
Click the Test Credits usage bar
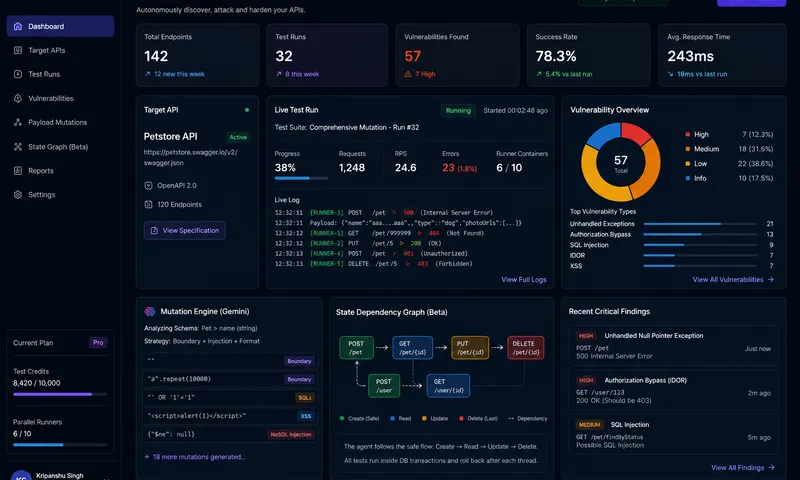(x=60, y=394)
